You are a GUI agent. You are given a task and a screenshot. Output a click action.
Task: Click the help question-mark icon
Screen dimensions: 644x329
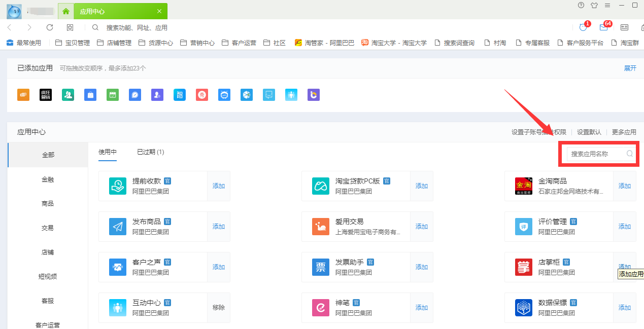tap(581, 5)
